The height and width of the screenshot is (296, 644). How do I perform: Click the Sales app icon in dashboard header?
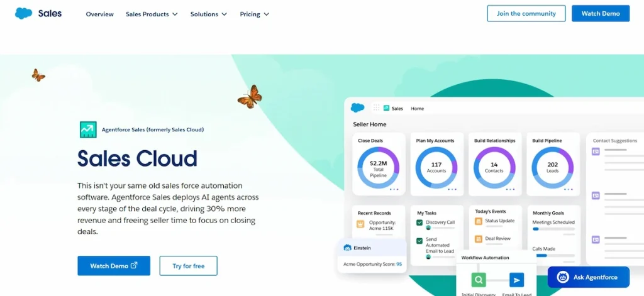coord(387,108)
